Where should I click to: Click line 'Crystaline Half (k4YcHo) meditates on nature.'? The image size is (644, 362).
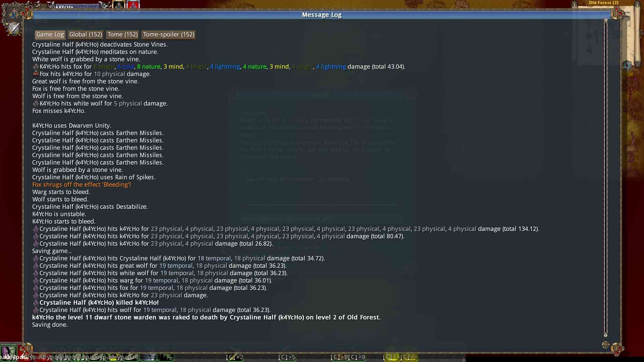(x=95, y=52)
